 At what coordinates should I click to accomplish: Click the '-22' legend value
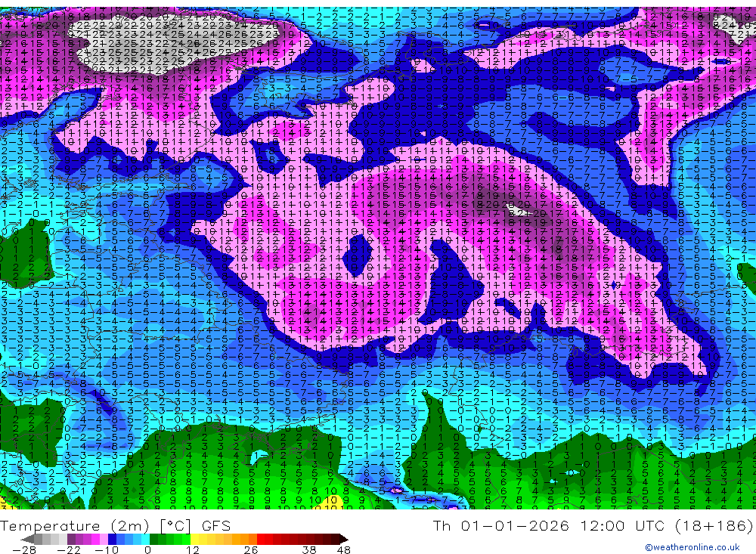(69, 549)
